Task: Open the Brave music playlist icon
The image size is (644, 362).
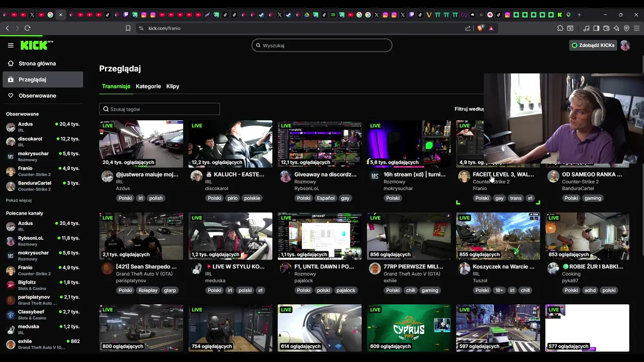Action: click(x=587, y=28)
